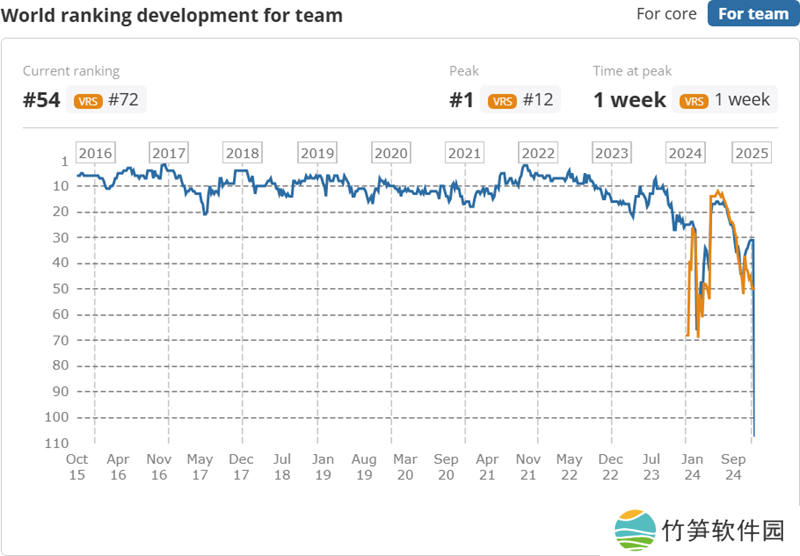Click VRS badge beside peak #12
The image size is (800, 556).
tap(501, 100)
